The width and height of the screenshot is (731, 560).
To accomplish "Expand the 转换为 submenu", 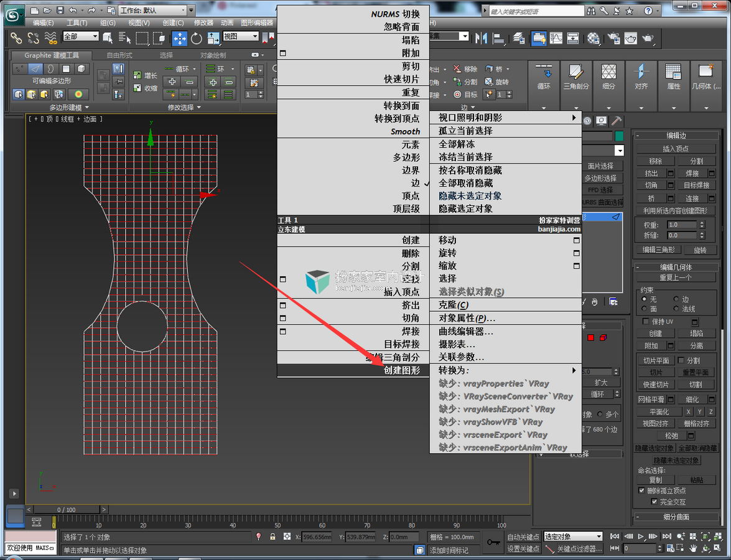I will [505, 371].
